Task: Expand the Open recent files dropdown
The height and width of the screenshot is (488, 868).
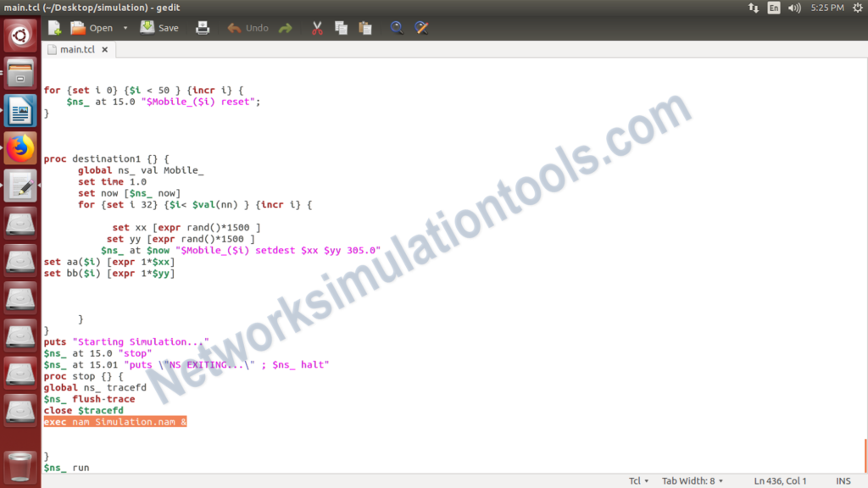Action: tap(125, 27)
